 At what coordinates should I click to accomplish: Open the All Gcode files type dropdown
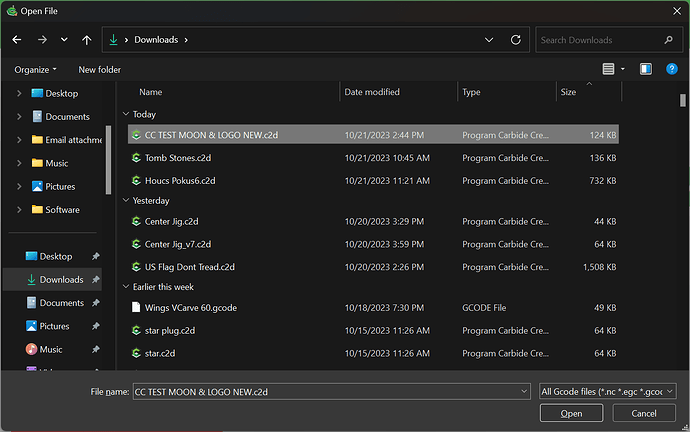607,391
